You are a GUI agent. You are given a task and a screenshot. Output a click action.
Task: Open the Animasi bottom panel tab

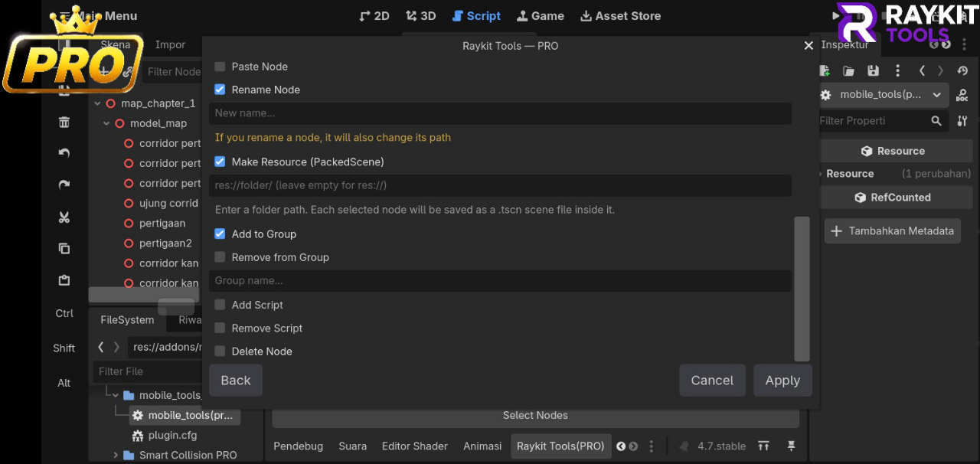[x=482, y=446]
